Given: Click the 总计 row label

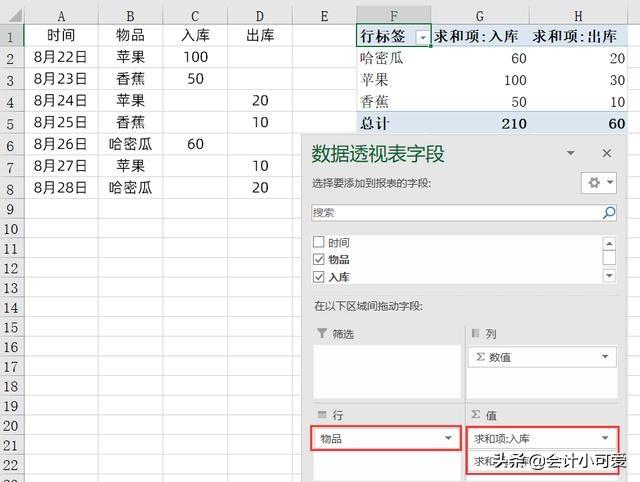Looking at the screenshot, I should click(x=394, y=123).
